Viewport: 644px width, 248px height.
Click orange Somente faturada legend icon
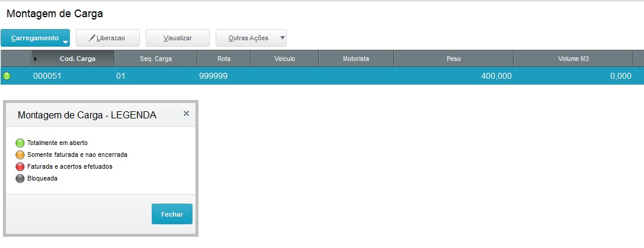point(20,155)
